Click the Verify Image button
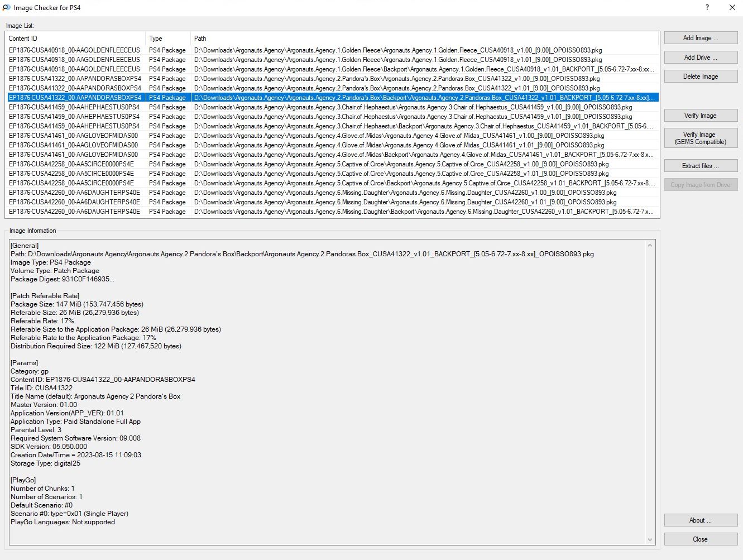The height and width of the screenshot is (560, 743). [701, 116]
